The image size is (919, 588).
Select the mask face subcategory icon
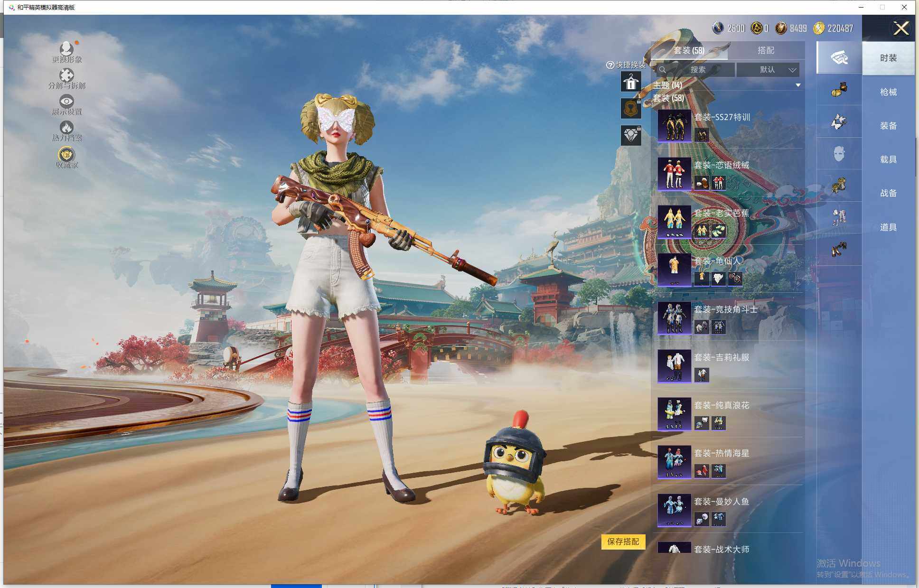839,154
